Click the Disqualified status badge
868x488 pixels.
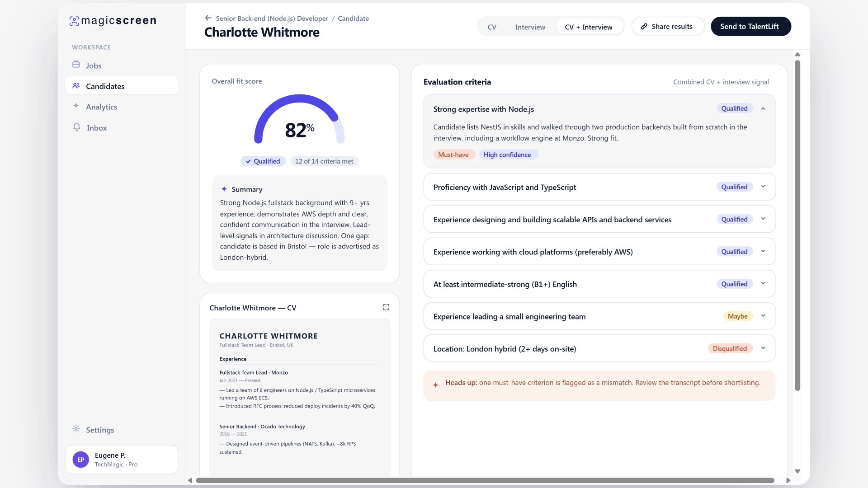click(x=730, y=348)
